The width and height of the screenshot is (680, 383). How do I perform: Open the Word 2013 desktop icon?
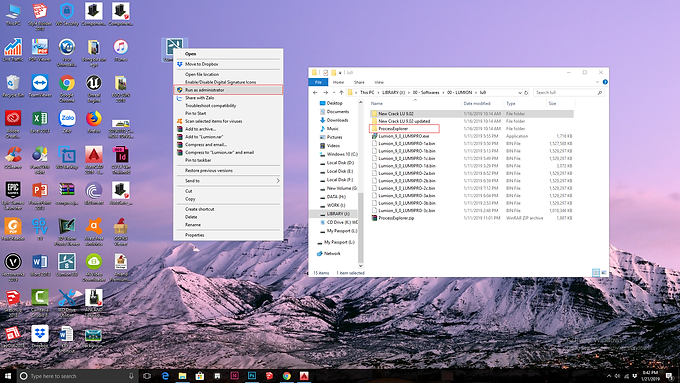click(x=40, y=265)
